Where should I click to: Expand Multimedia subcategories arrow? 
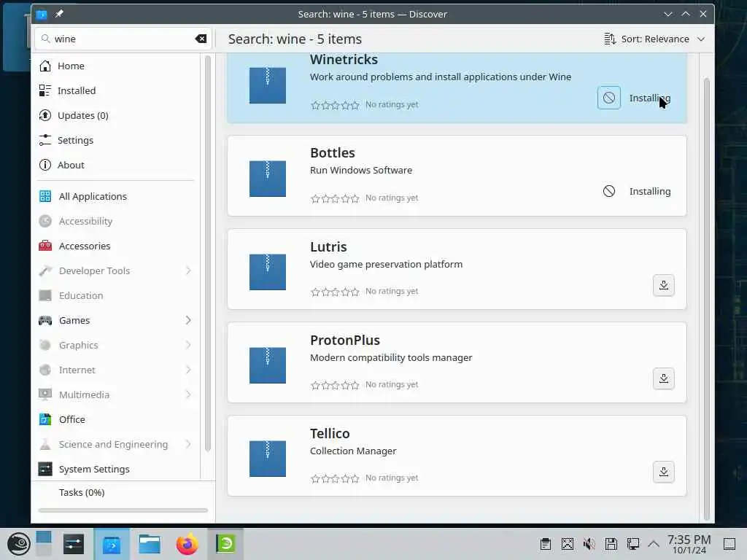coord(188,394)
